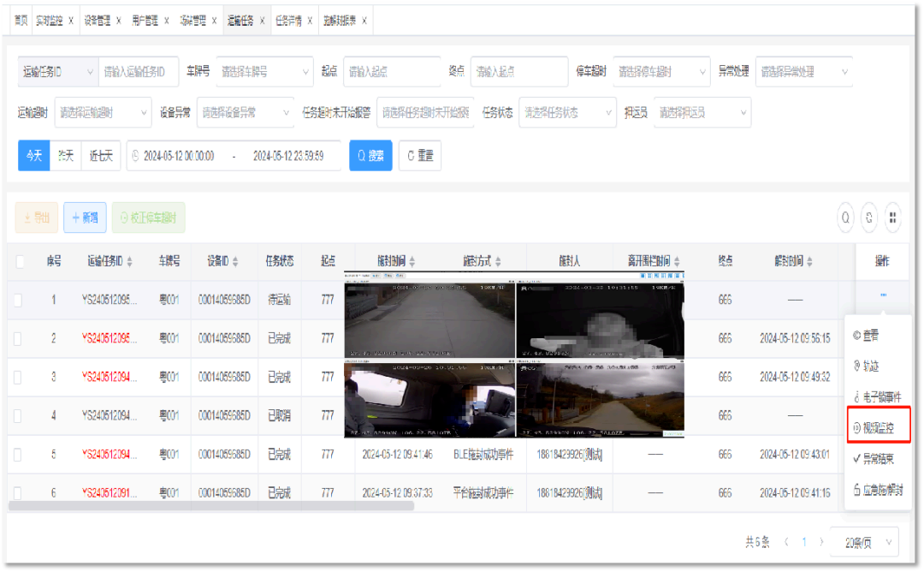Click the horizontal scrollbar under the table
Viewport: 924px width, 572px height.
[x=211, y=505]
